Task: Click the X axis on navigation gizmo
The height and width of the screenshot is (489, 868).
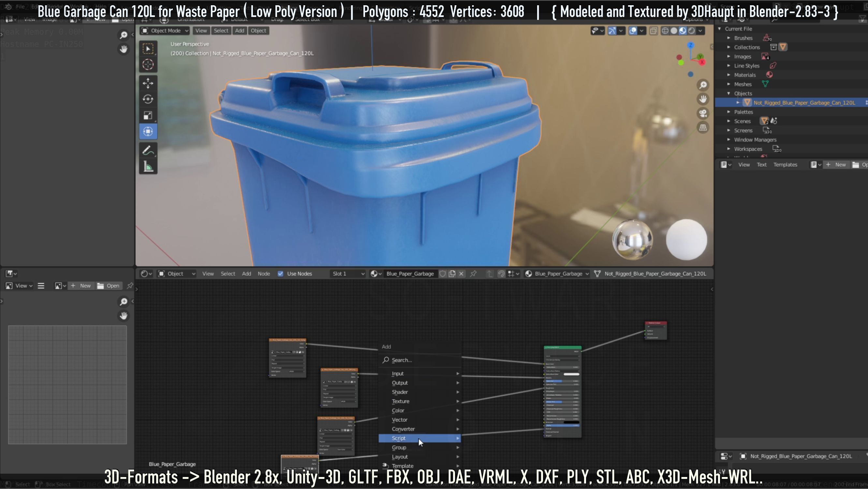Action: coord(702,62)
